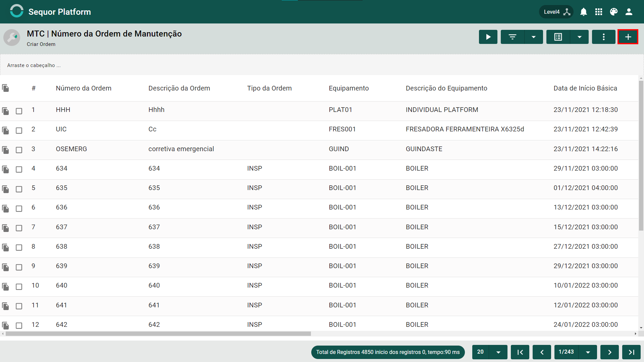
Task: Sort by Número da Ordem column header
Action: coord(84,88)
